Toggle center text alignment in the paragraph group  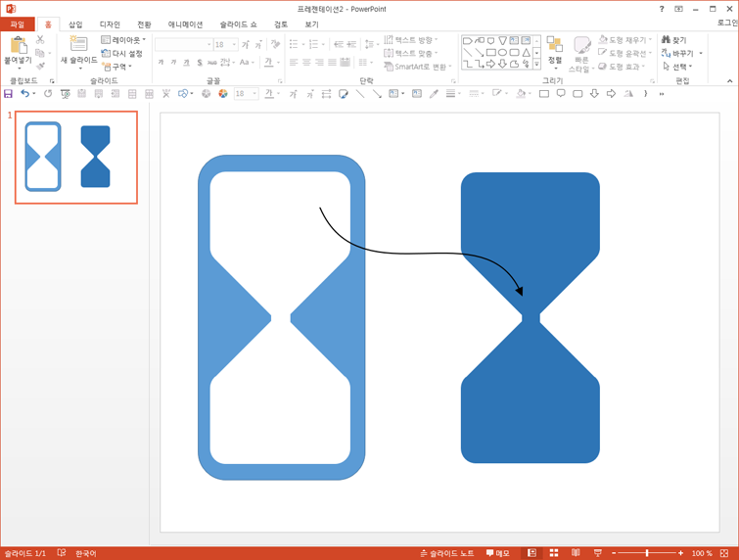click(306, 63)
